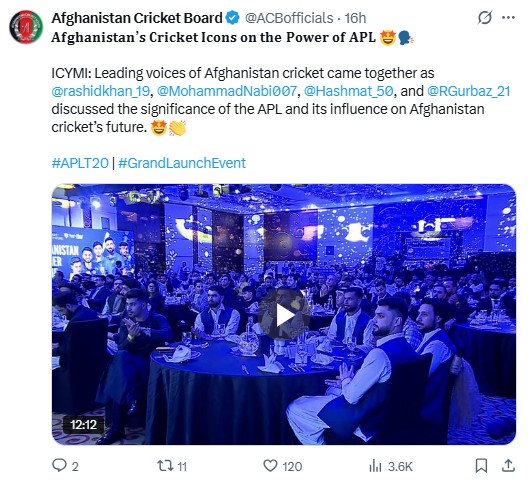Screen dimensions: 528x486
Task: Click the Afghanistan Cricket Board display name
Action: [x=137, y=18]
